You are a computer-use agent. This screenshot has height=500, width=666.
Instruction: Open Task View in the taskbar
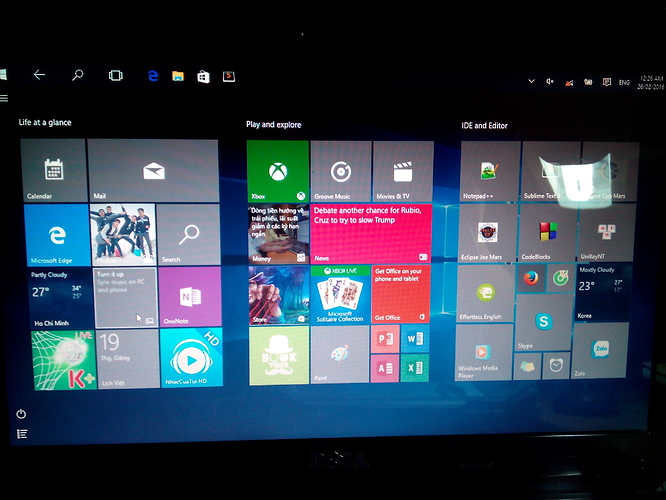pos(115,76)
